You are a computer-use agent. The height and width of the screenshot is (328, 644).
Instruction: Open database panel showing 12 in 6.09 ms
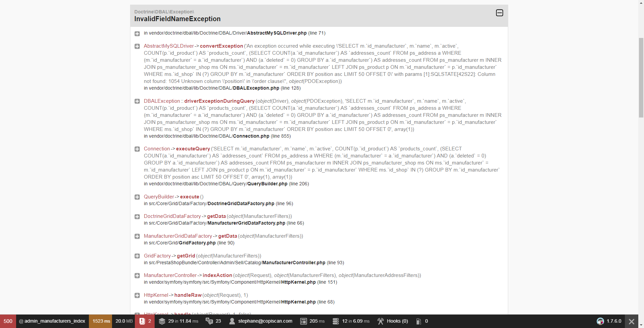(x=351, y=321)
